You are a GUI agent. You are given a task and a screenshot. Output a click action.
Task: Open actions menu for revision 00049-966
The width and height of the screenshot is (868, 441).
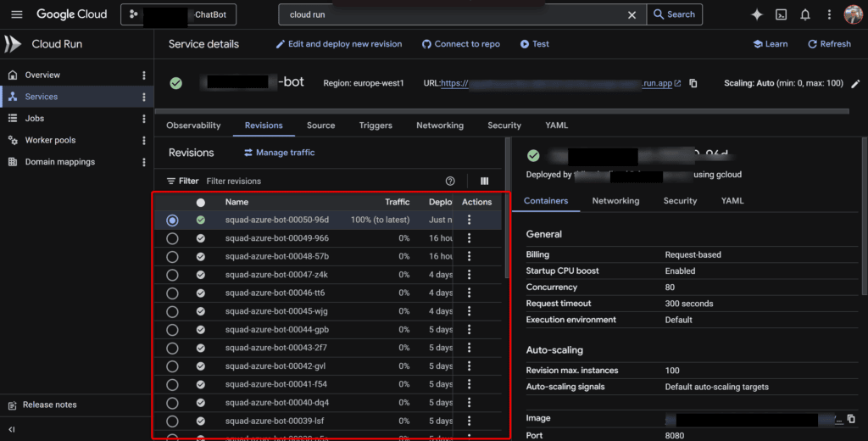469,237
